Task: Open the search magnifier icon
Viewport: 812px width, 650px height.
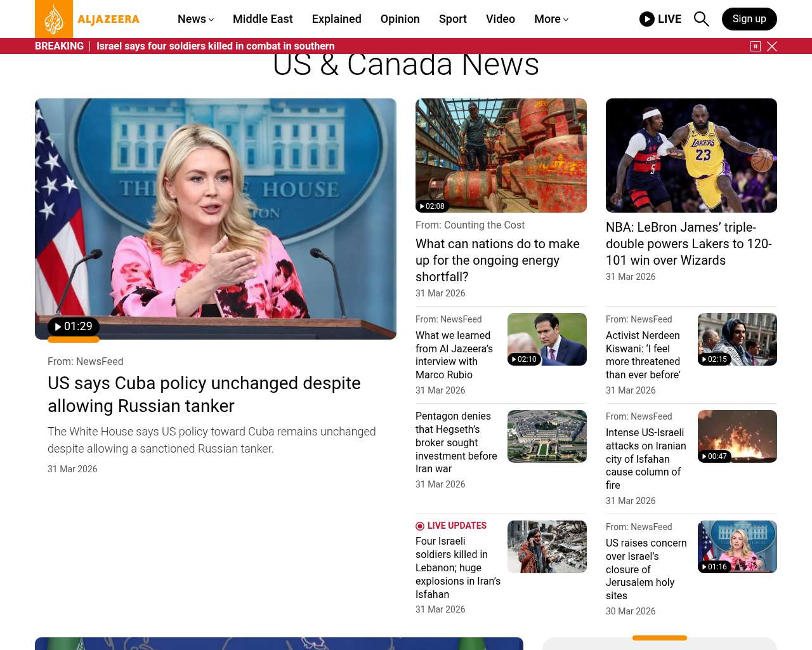Action: tap(701, 19)
